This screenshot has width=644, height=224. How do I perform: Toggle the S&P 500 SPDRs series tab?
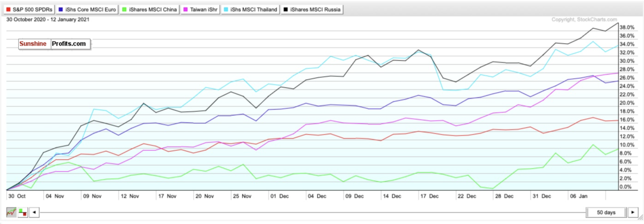coord(29,10)
